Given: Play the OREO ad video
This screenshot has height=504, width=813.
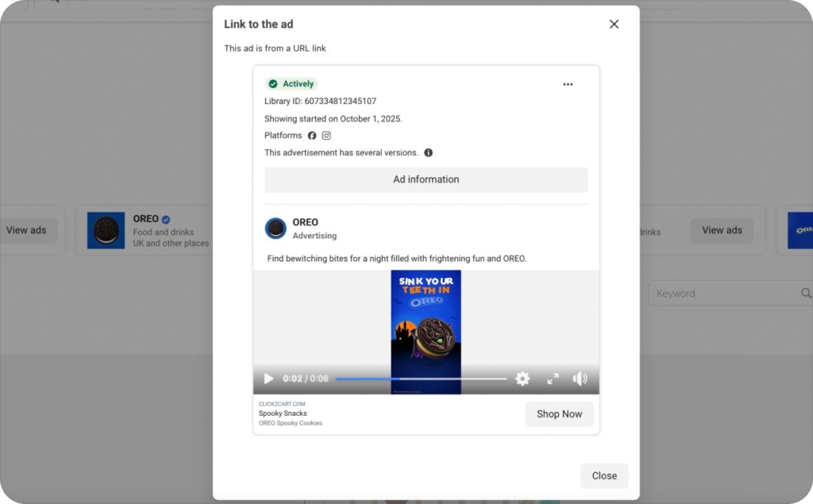Looking at the screenshot, I should point(268,379).
